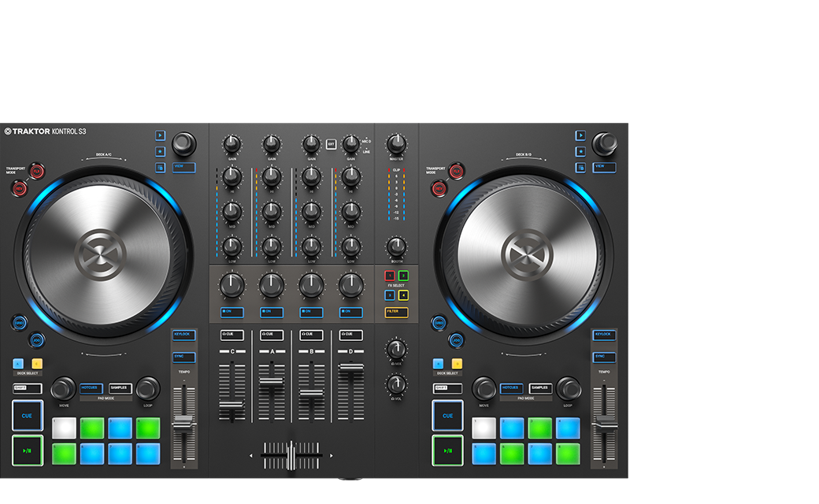Click the right deck green pad 3

coord(540,428)
